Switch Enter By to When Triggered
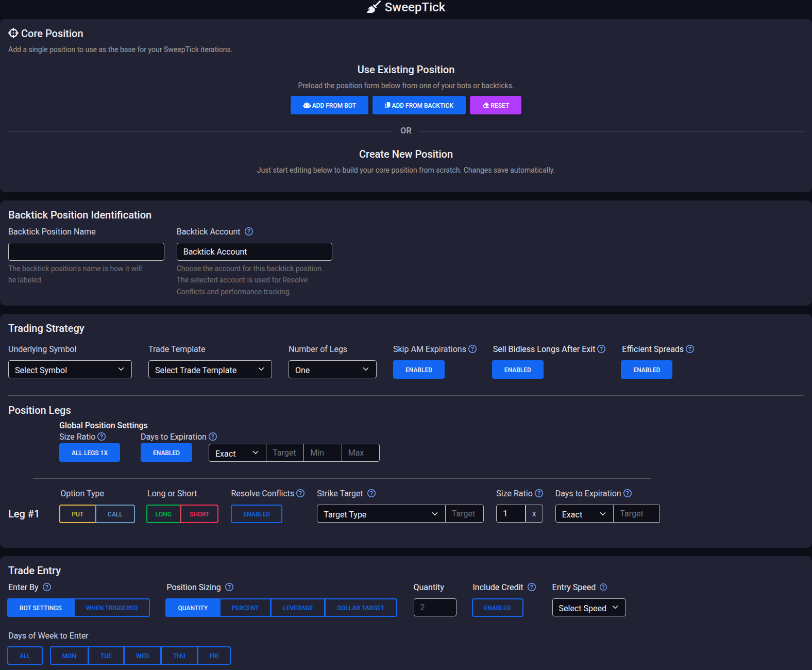Screen dimensions: 812x670 [112, 608]
